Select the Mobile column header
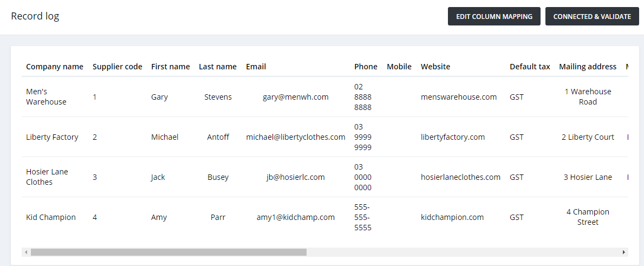 pos(399,67)
